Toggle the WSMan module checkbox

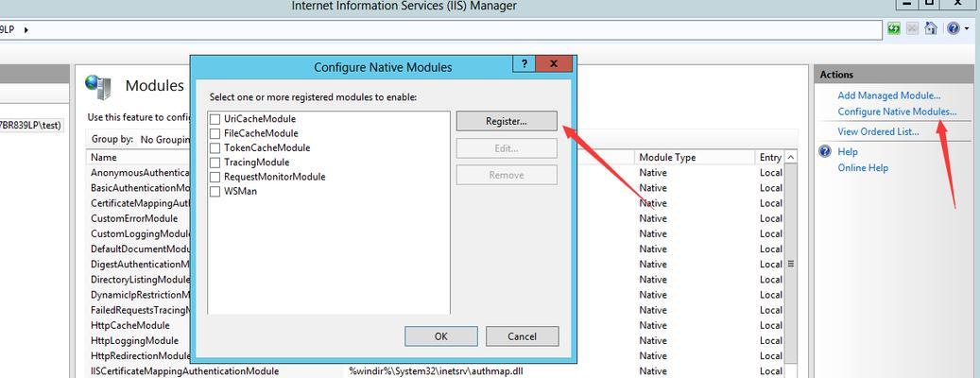pos(215,191)
